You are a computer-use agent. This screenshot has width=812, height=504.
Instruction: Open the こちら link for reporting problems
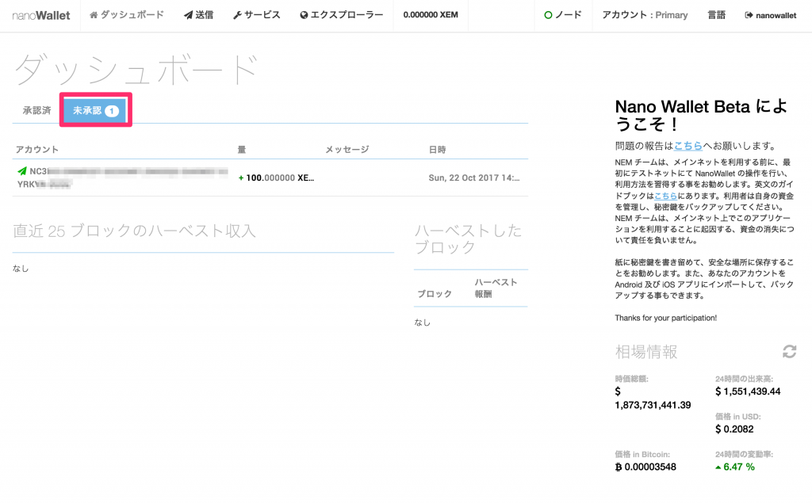coord(688,146)
